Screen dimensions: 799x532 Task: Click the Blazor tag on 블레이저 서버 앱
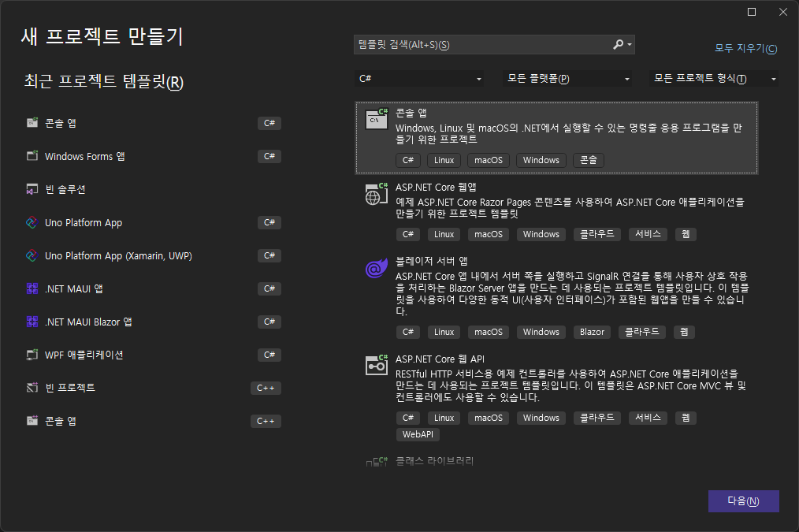tap(592, 332)
